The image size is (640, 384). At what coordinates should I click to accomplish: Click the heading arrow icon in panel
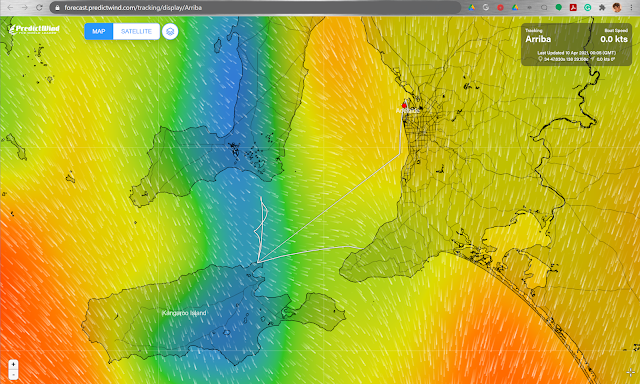tap(593, 59)
